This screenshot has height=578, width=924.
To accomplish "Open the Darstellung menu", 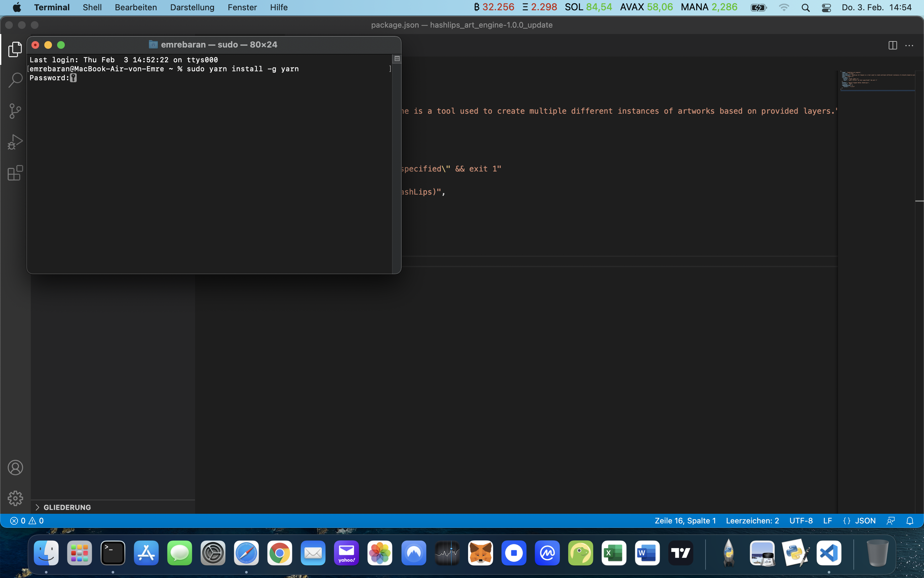I will pyautogui.click(x=192, y=7).
